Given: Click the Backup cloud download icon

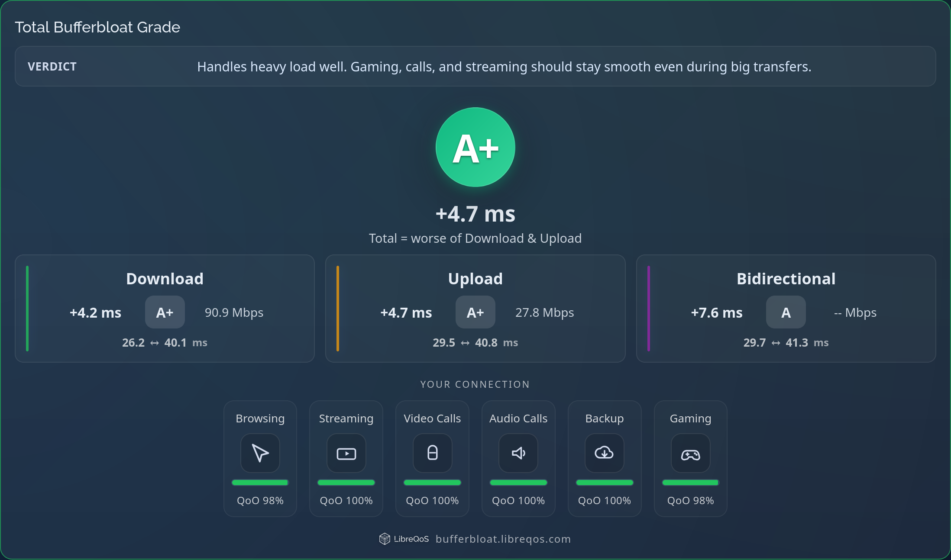Looking at the screenshot, I should (x=604, y=453).
